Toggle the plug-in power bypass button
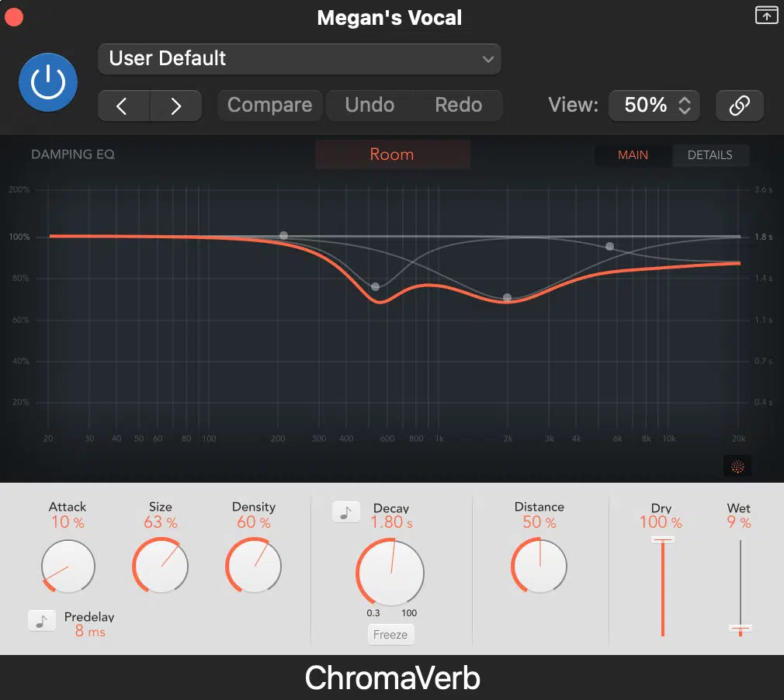Image resolution: width=784 pixels, height=700 pixels. (x=48, y=82)
